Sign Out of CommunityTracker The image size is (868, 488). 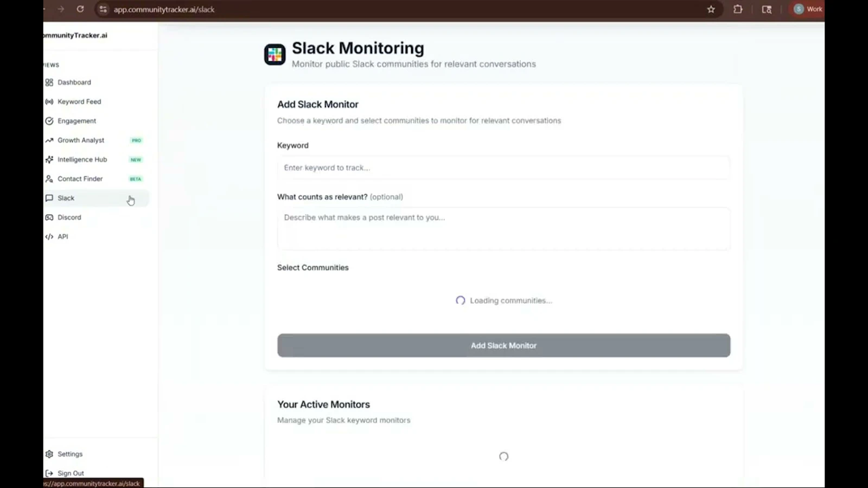coord(71,473)
